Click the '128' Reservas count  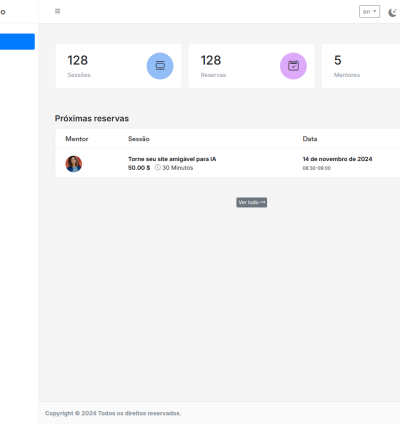tap(211, 60)
